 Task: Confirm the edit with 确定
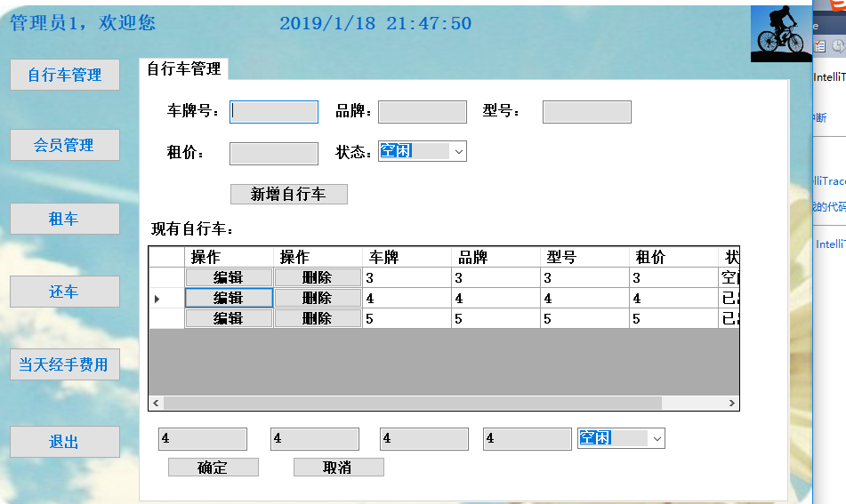point(214,468)
